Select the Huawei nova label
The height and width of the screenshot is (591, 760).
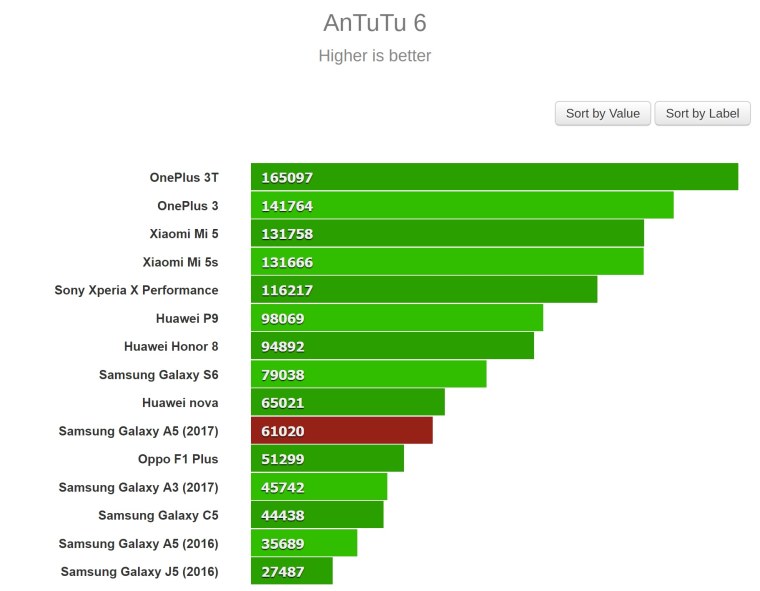[180, 402]
